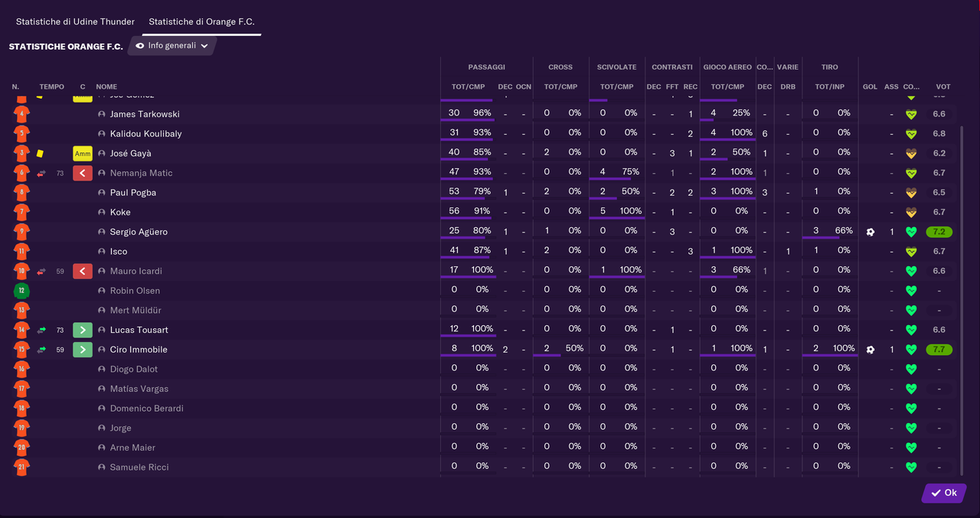Click José Gayà's number 3 shirt icon
Screen dimensions: 980x518
(21, 153)
